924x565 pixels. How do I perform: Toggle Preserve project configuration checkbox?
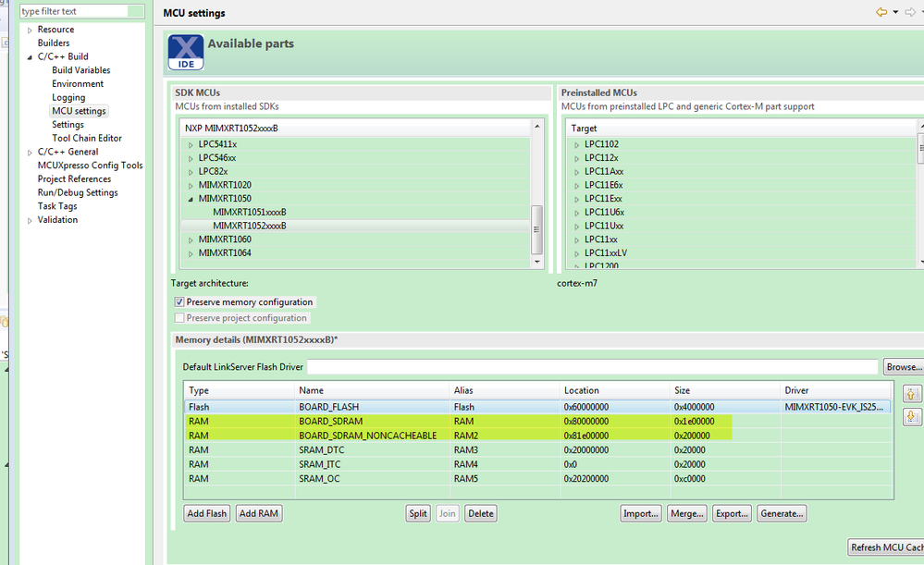179,317
